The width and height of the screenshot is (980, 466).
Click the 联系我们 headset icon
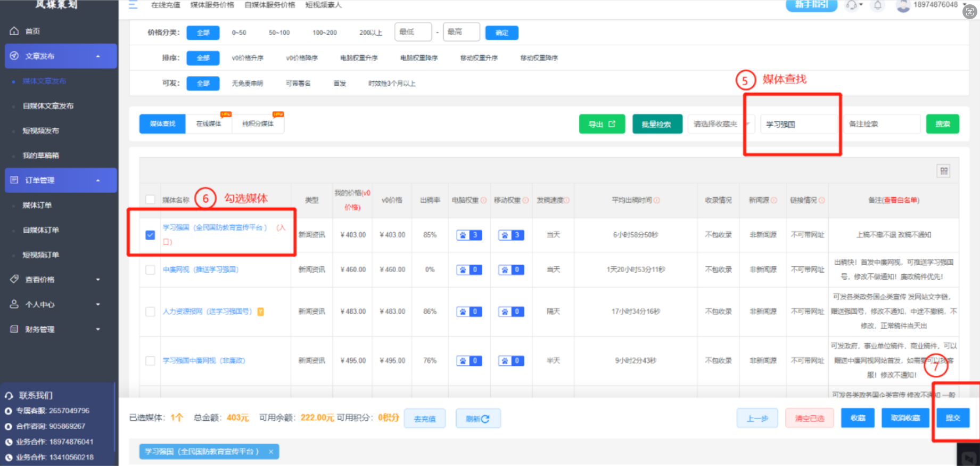9,396
